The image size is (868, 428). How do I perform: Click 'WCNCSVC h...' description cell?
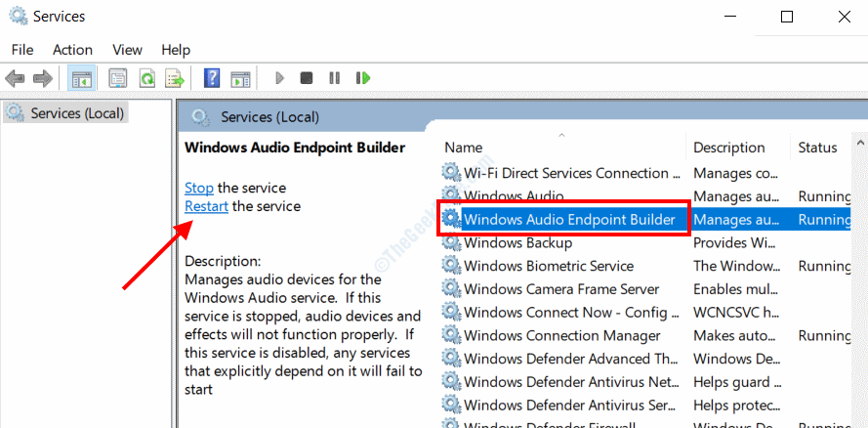coord(736,313)
